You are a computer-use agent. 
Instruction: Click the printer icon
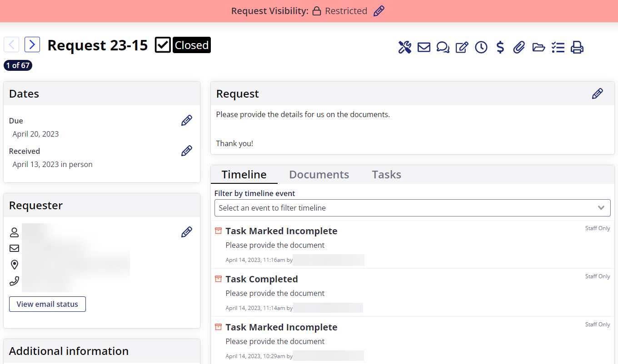point(577,47)
